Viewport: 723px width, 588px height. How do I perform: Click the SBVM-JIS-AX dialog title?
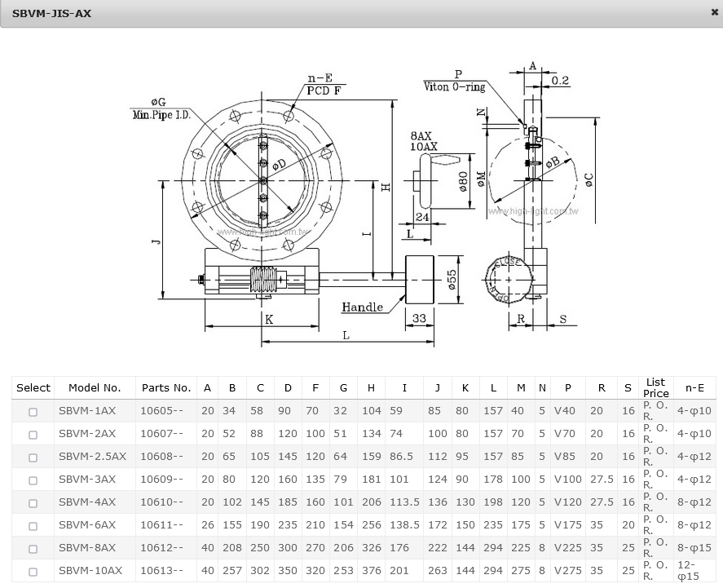[51, 13]
